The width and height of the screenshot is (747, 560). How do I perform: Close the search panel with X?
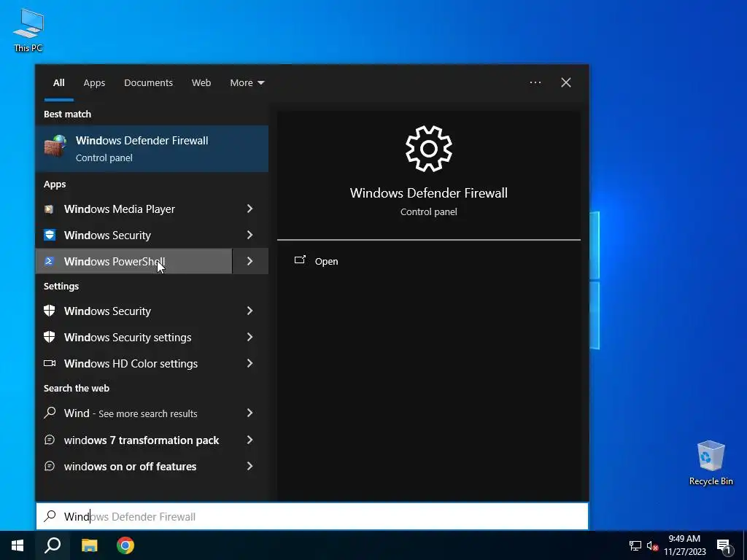point(566,82)
